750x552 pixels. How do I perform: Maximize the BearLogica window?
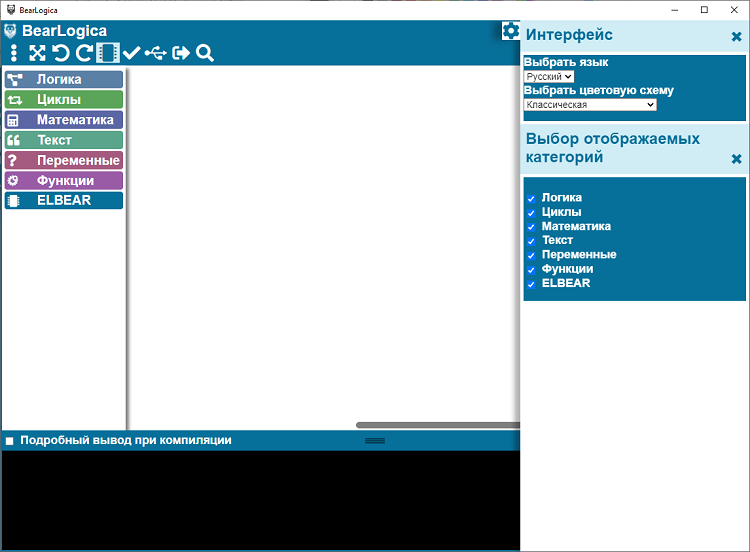click(x=704, y=10)
